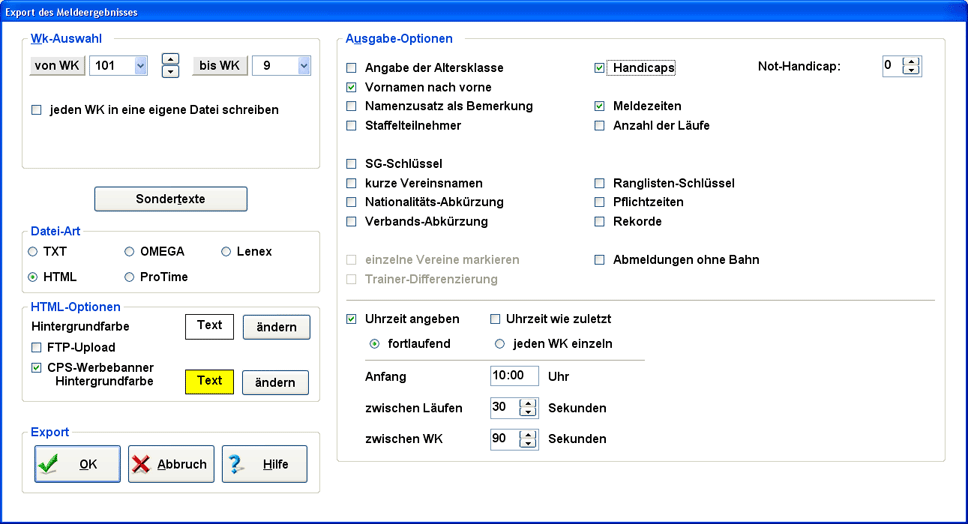Open the von WK dropdown list

tap(140, 66)
